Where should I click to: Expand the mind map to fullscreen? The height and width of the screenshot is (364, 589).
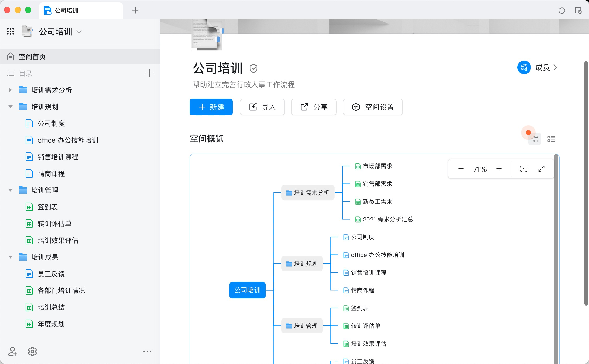[x=541, y=169]
